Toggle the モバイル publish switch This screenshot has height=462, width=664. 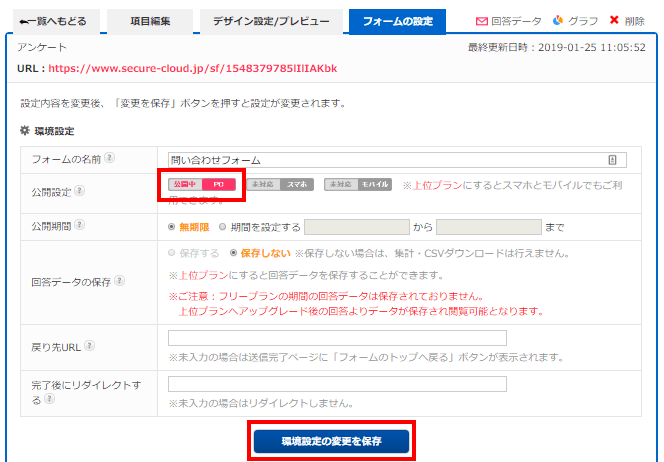[x=357, y=185]
